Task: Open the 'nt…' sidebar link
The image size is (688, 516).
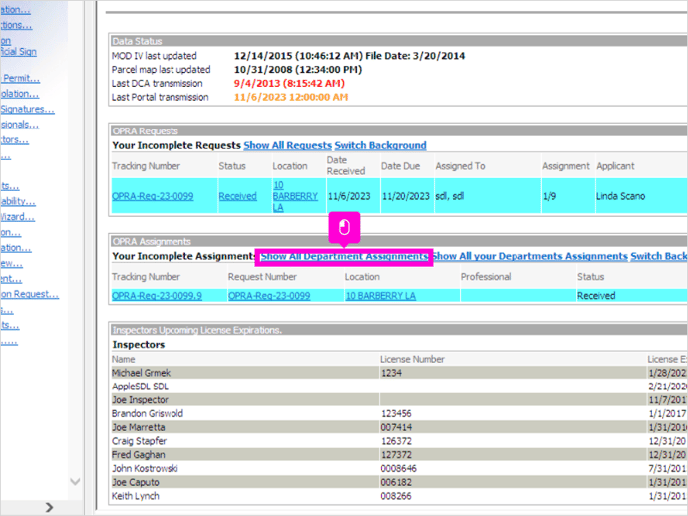Action: (x=11, y=279)
